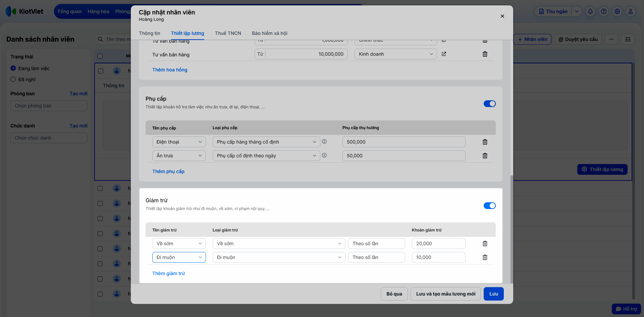Click the Chọn chức danh field
The image size is (644, 317).
point(49,138)
